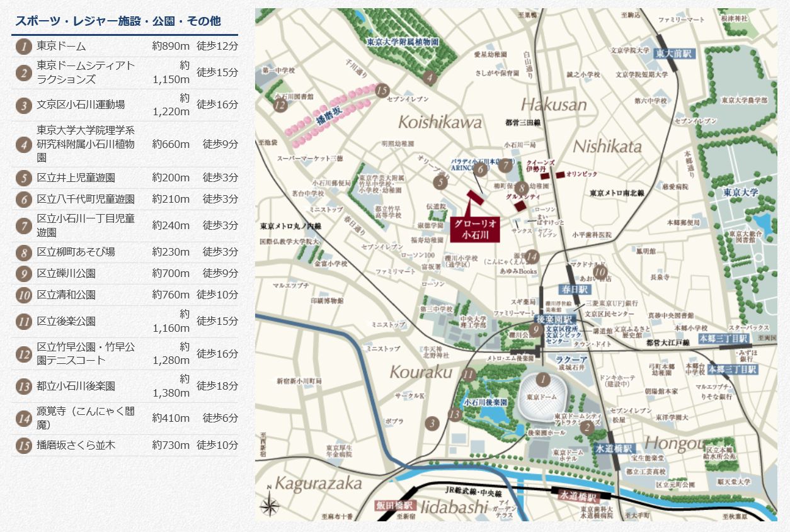
Task: Click the 飯田橋駅 station label
Action: click(395, 506)
